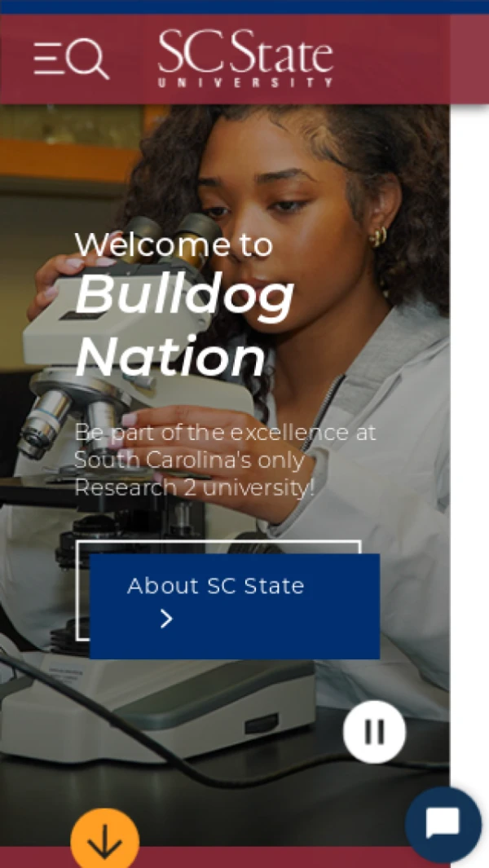Viewport: 489px width, 868px height.
Task: Open the hamburger navigation menu
Action: click(48, 59)
